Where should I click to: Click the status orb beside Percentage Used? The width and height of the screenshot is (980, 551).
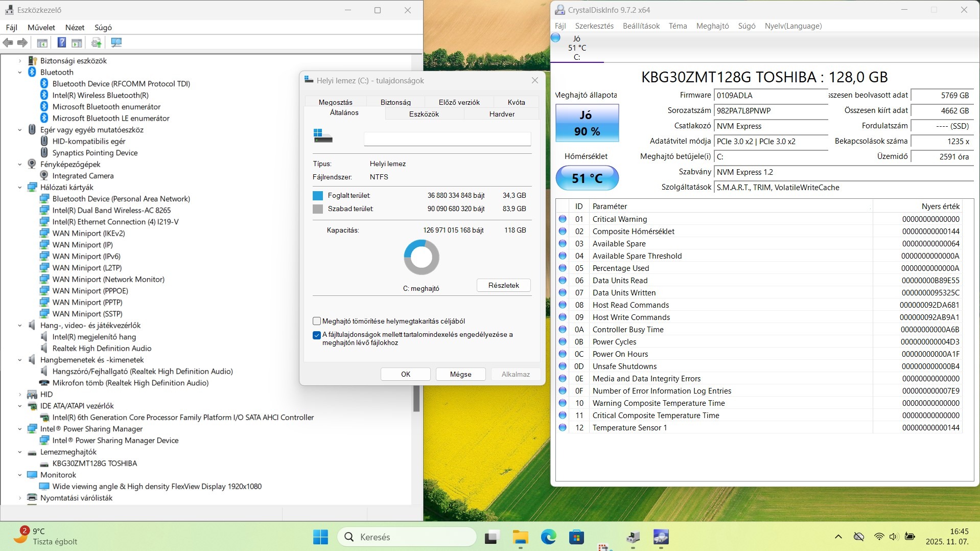point(563,268)
